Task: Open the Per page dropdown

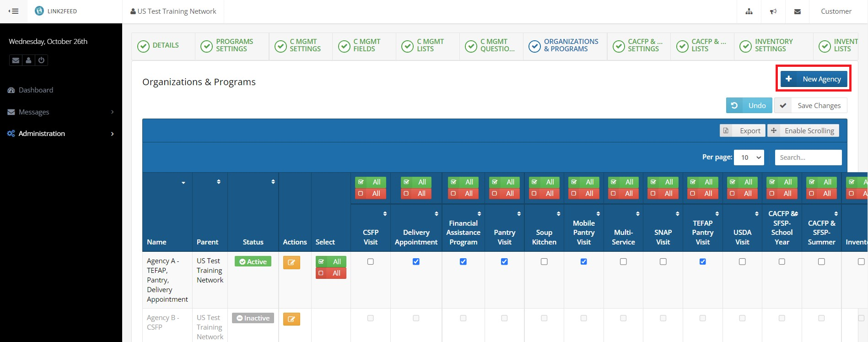Action: (749, 157)
